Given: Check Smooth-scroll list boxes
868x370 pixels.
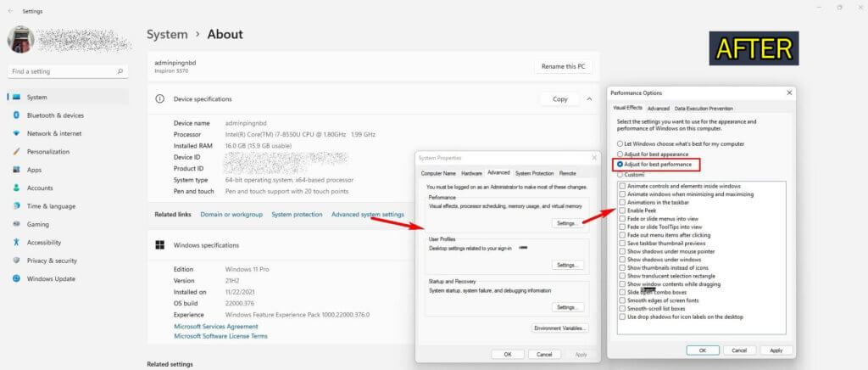Looking at the screenshot, I should pyautogui.click(x=623, y=309).
